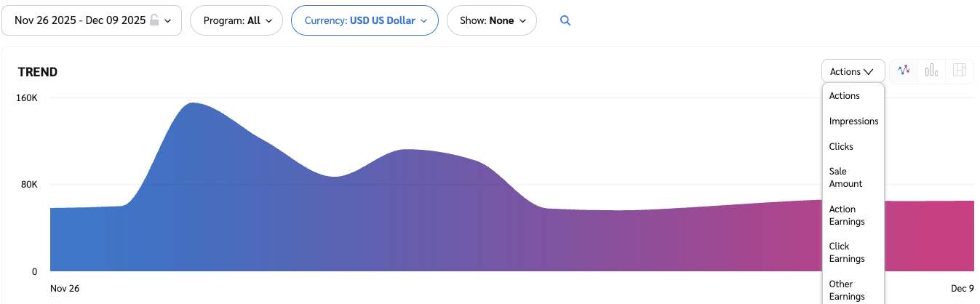Collapse the Actions metric dropdown
This screenshot has height=304, width=980.
click(853, 71)
